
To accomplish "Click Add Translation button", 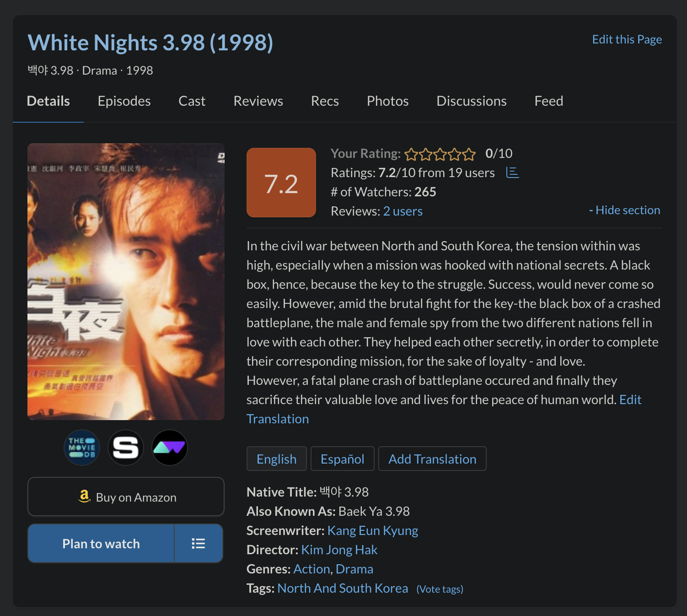I will tap(432, 459).
